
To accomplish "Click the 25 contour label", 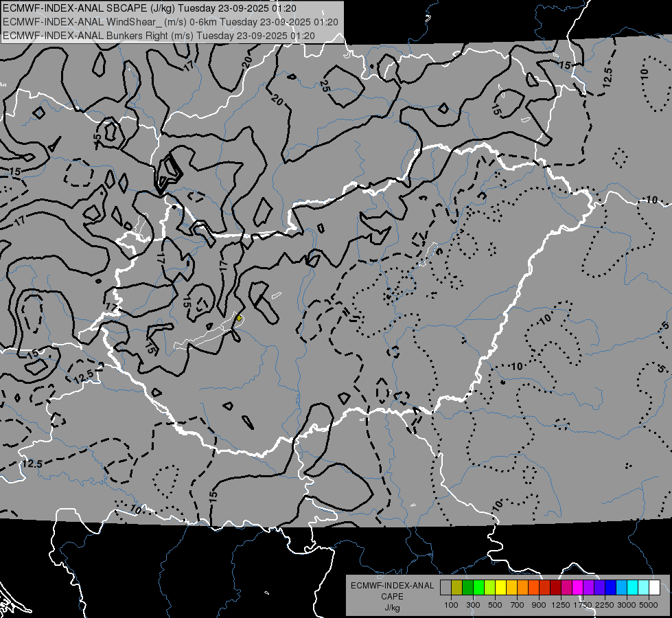I will 325,87.
